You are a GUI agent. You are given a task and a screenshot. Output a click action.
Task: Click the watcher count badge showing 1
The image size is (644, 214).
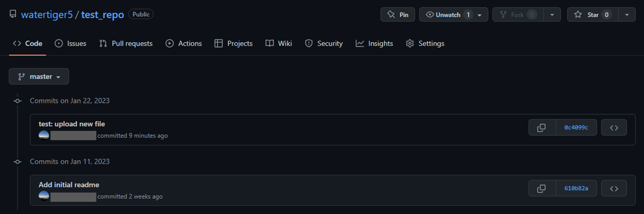tap(468, 15)
